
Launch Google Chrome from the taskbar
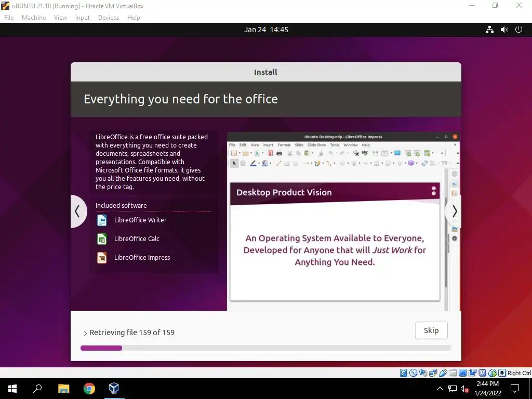pos(89,389)
